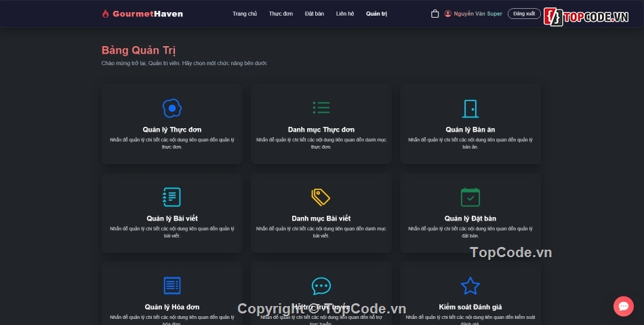
Task: Click the description under Quản lý Đặt bàn
Action: (470, 232)
